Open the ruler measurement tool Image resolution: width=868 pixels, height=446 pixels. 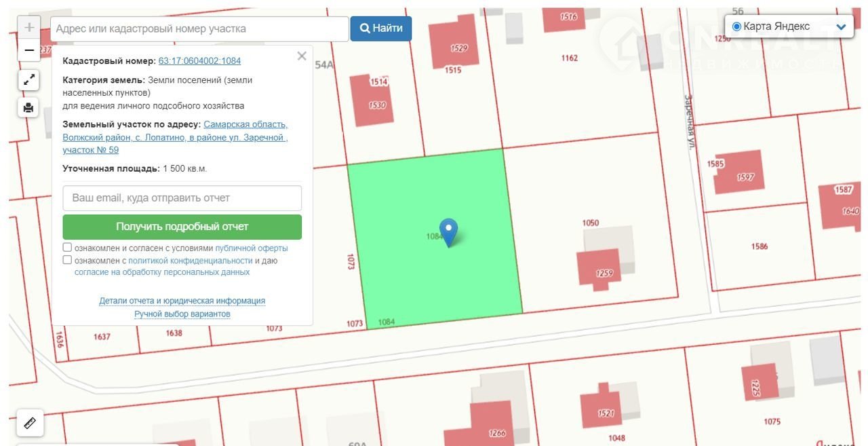coord(30,423)
